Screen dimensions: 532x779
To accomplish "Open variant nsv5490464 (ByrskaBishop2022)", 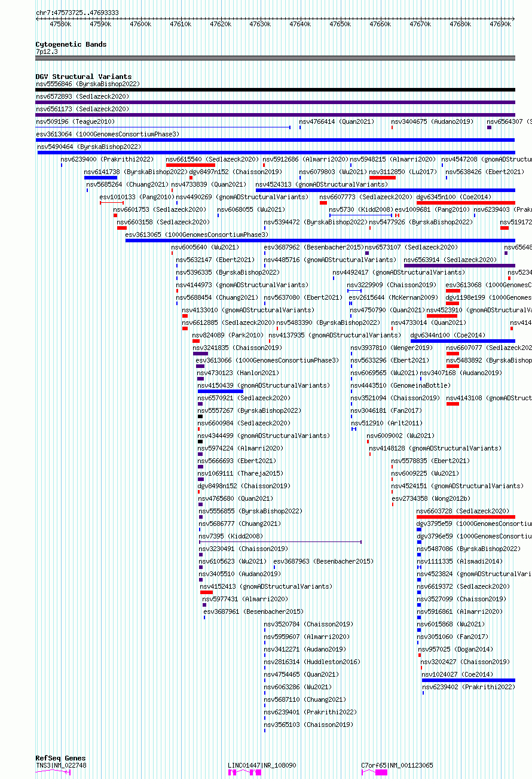I will (x=89, y=147).
